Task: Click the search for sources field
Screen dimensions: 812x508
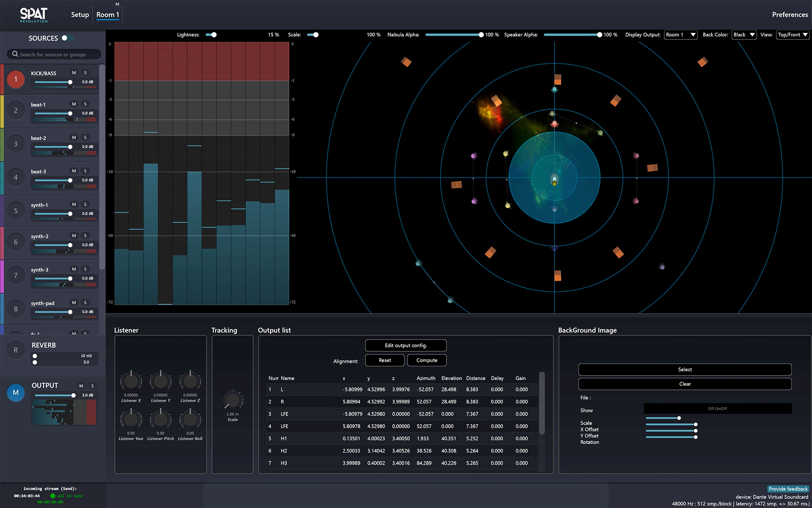Action: click(54, 54)
